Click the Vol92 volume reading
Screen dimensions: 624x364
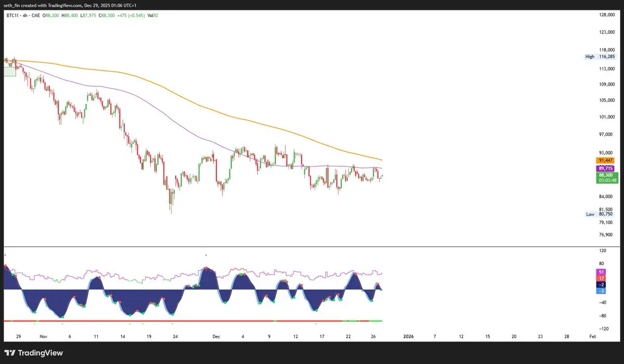(x=153, y=16)
